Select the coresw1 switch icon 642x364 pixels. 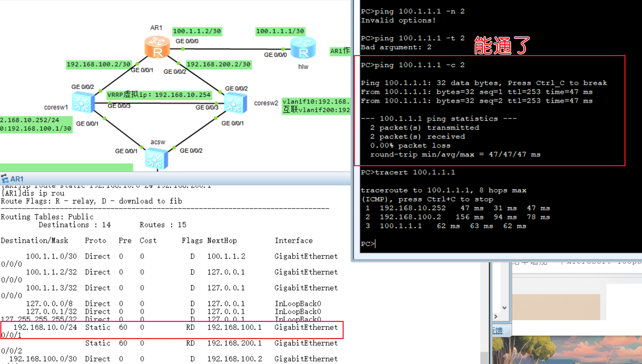[x=83, y=103]
